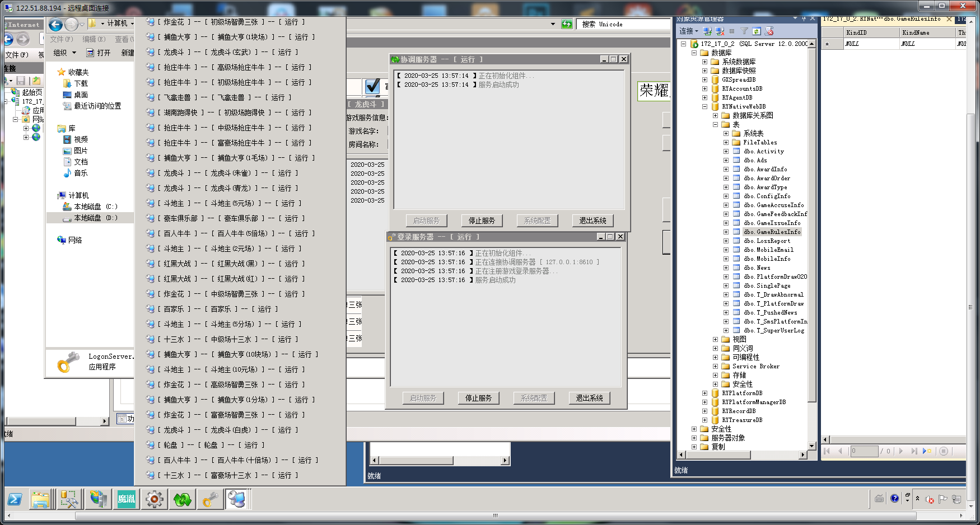This screenshot has width=980, height=525.
Task: Collapse the RYNativeWebDB database node
Action: pyautogui.click(x=704, y=106)
